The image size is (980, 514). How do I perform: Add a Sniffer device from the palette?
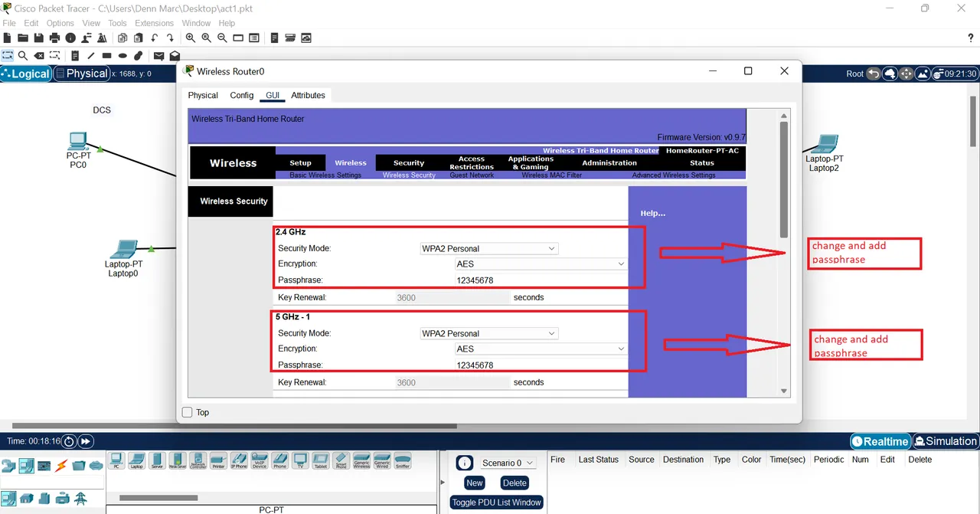click(x=403, y=460)
